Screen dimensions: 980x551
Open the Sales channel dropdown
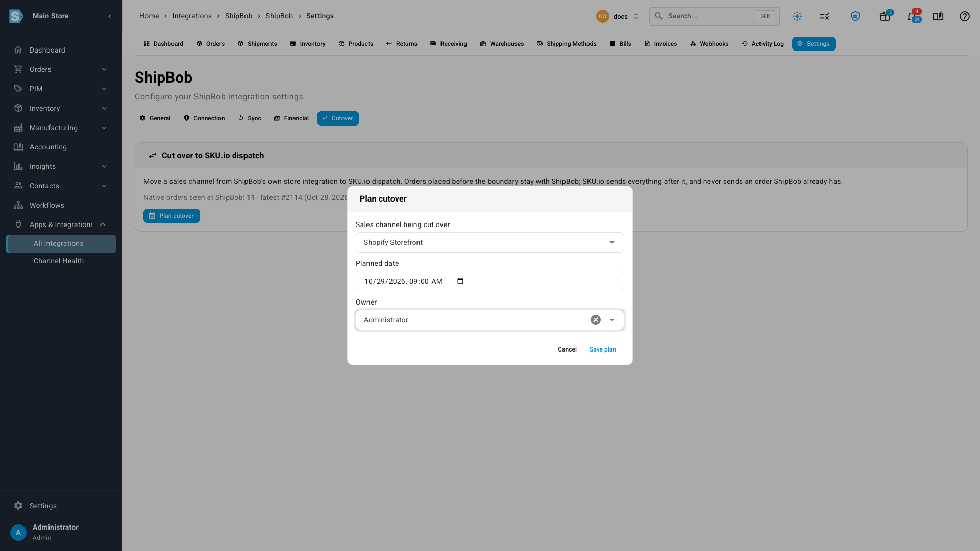coord(489,242)
